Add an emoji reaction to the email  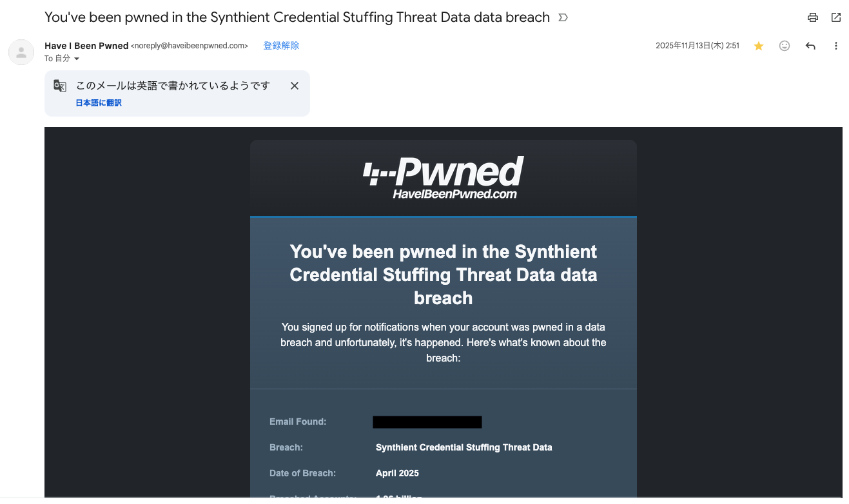tap(785, 46)
